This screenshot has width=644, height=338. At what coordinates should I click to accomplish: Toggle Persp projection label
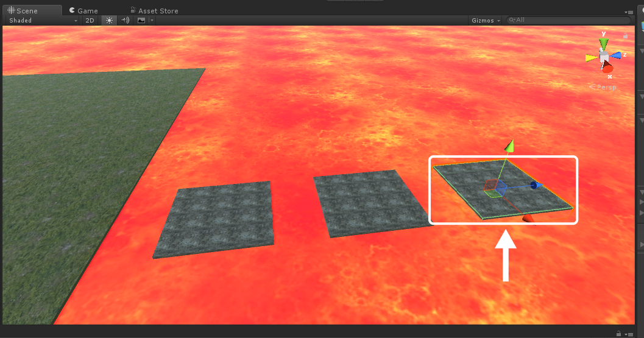[603, 87]
